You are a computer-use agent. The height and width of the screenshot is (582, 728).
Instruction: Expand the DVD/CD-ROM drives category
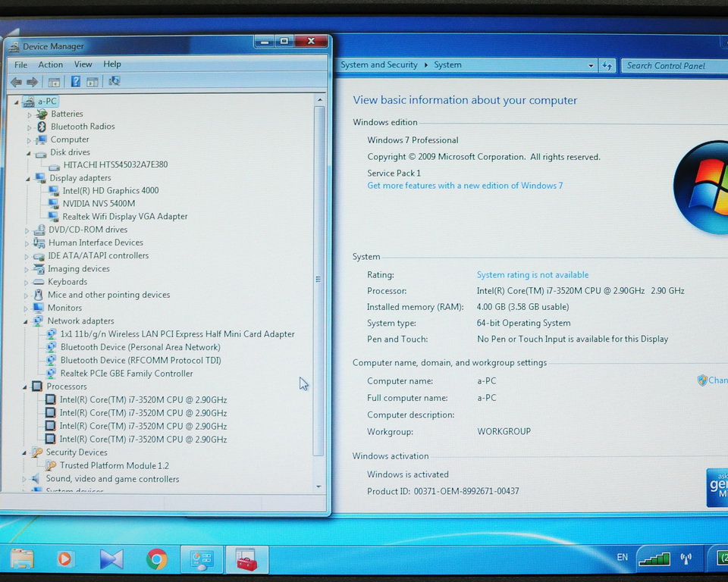(27, 230)
